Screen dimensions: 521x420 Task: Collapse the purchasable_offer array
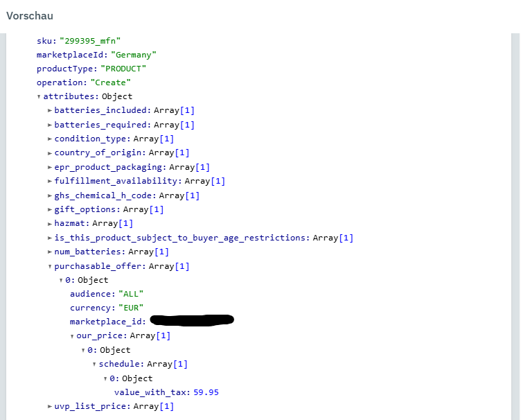[49, 266]
